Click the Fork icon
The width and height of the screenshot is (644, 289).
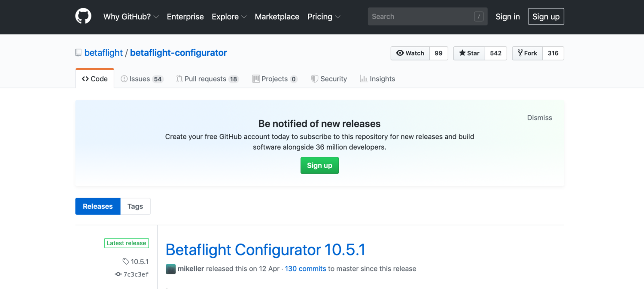coord(521,53)
